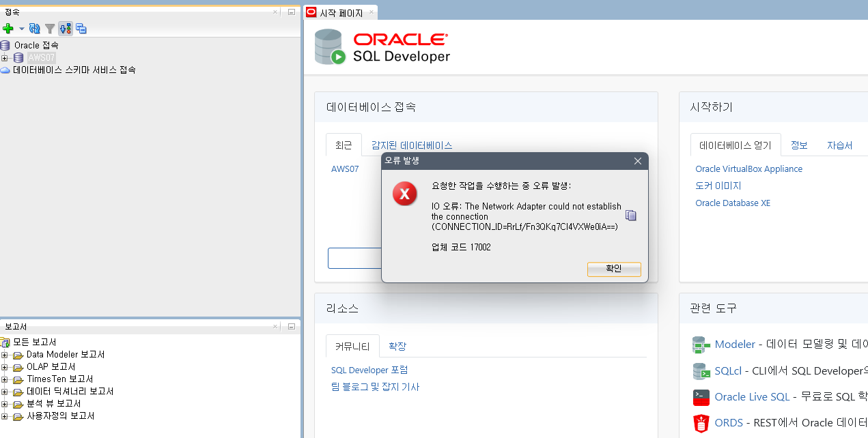Select the 커뮤니티 tab
The height and width of the screenshot is (438, 868).
[x=352, y=346]
